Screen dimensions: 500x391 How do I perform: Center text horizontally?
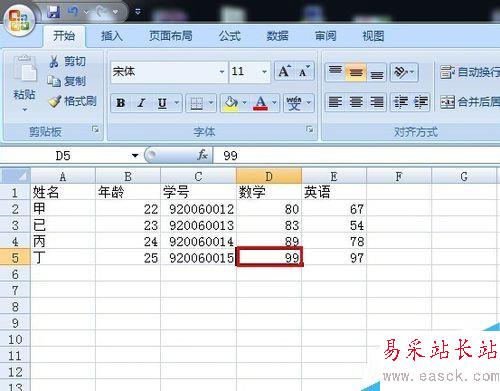pyautogui.click(x=356, y=102)
